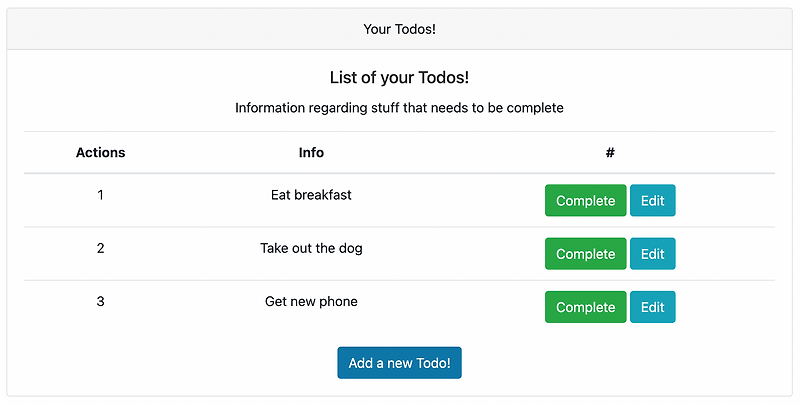Edit the Get new phone entry
This screenshot has height=405, width=800.
tap(652, 307)
